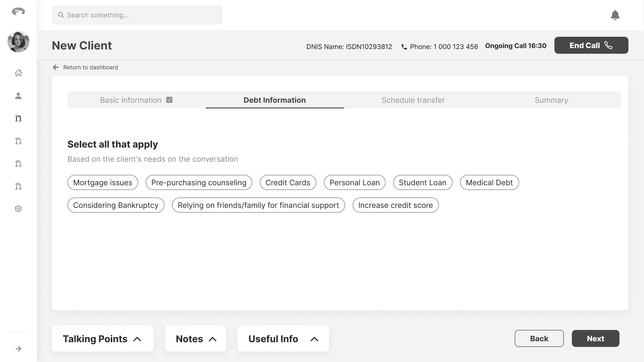Click the app logo at top left

pos(18,12)
